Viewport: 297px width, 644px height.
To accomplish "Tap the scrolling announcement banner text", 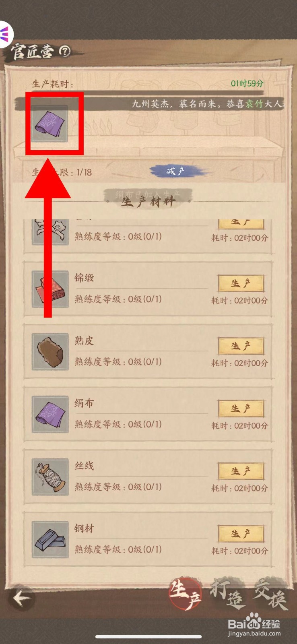I will [208, 104].
